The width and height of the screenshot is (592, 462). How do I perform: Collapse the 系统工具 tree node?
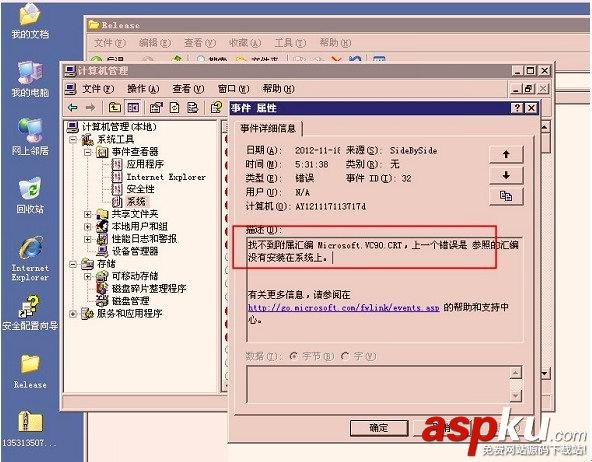click(x=72, y=140)
